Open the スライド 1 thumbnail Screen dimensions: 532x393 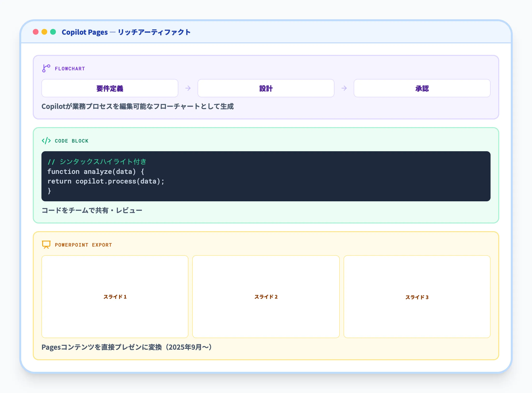[x=115, y=297]
